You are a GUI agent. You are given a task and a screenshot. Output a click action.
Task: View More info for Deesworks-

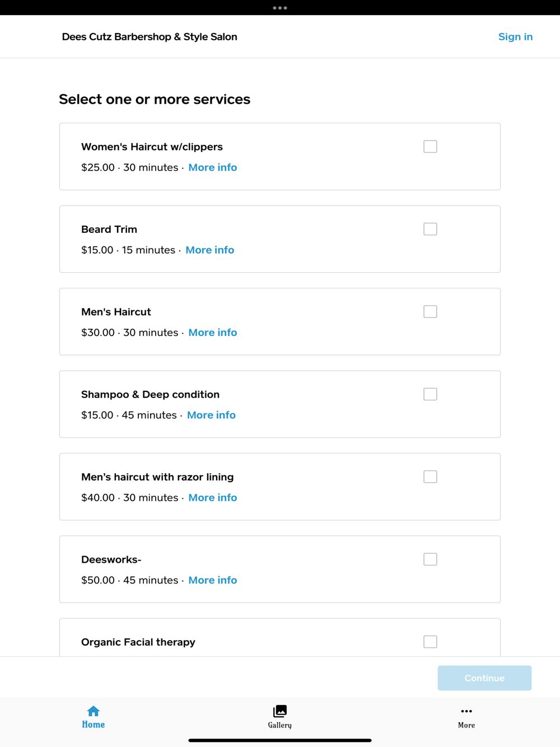point(212,580)
